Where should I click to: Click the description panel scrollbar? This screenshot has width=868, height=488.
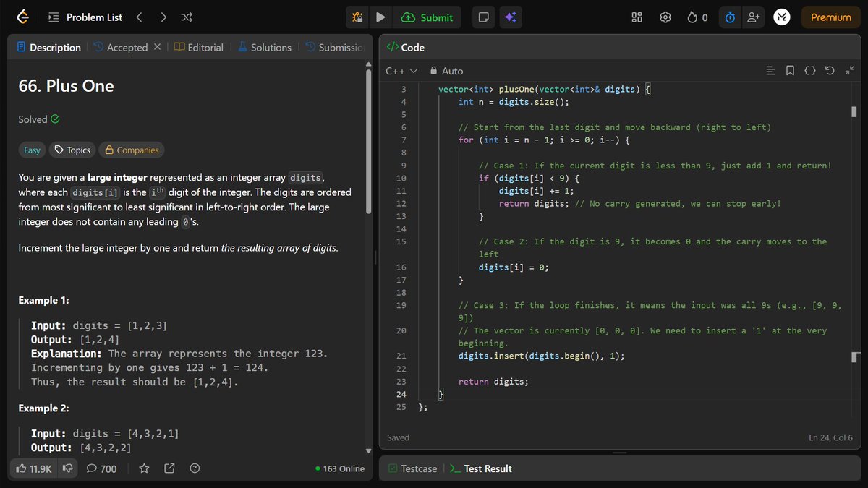tap(370, 141)
